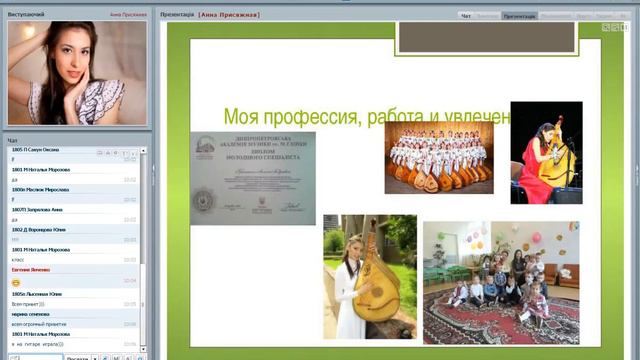Click the diploma image on the slide
The height and width of the screenshot is (360, 640).
(253, 178)
